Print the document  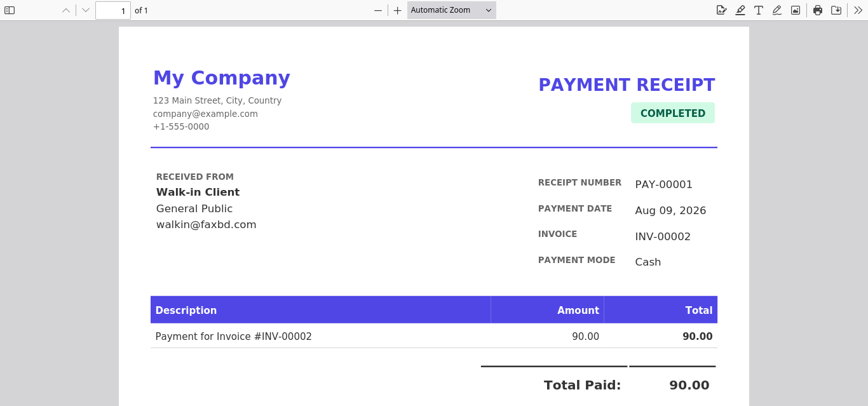(x=818, y=10)
